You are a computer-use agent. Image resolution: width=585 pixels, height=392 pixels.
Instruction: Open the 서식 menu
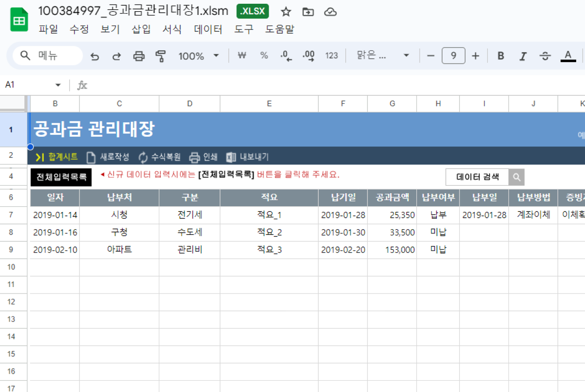point(172,29)
